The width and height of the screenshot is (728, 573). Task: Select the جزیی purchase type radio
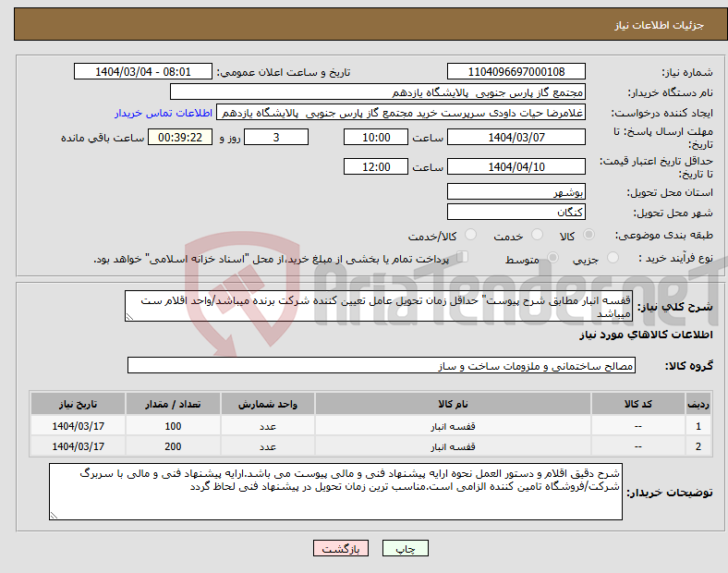(613, 257)
